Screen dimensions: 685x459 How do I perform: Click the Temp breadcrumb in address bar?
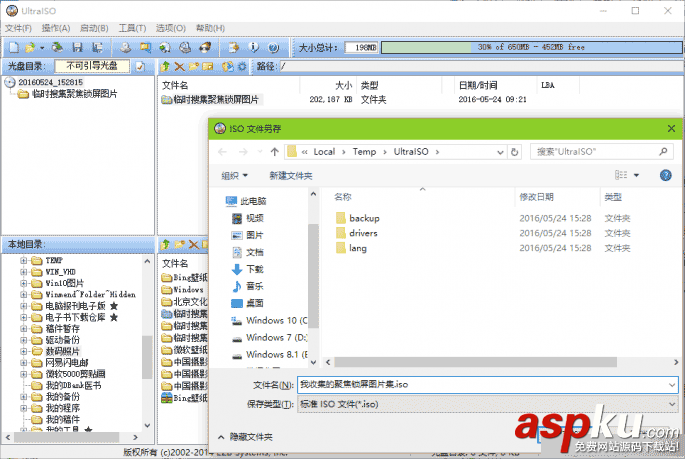coord(364,152)
